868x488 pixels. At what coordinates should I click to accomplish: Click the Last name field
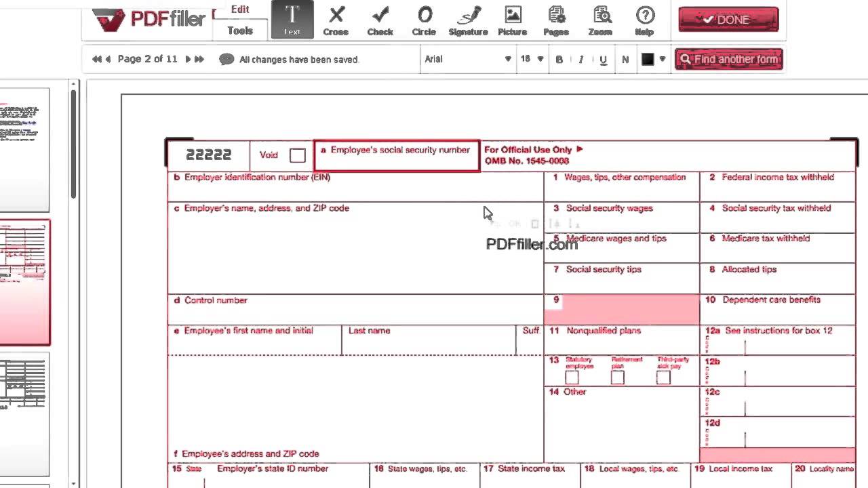tap(429, 340)
